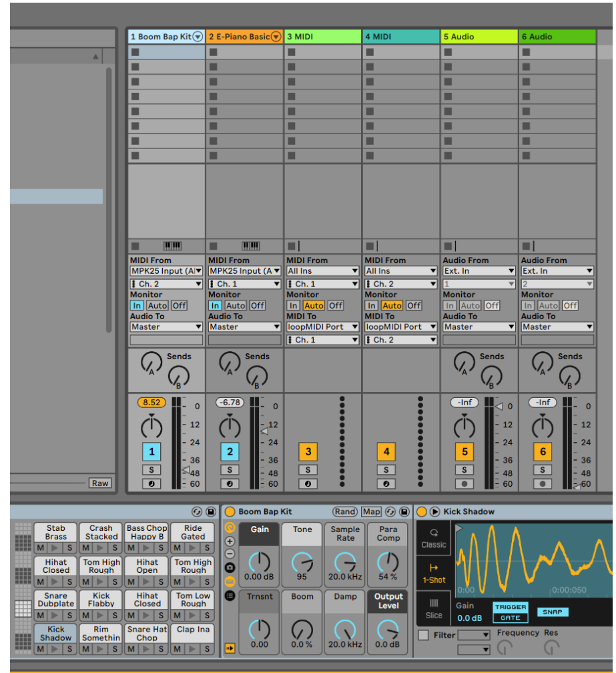
Task: Click save preset icon in drum pad header
Action: [x=211, y=511]
